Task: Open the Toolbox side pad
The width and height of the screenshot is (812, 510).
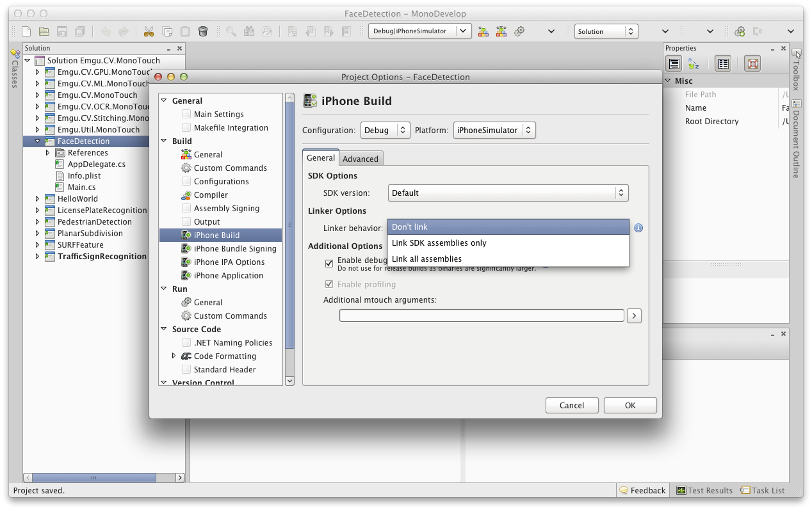Action: pyautogui.click(x=796, y=70)
